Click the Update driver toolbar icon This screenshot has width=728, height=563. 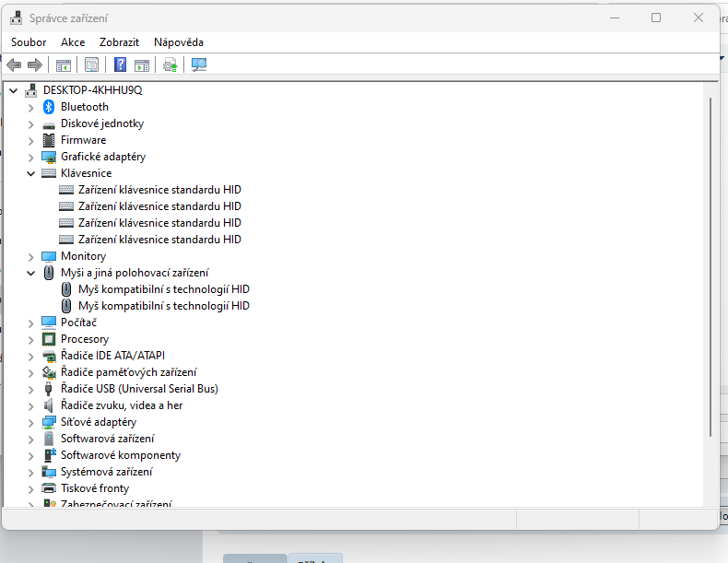point(170,65)
